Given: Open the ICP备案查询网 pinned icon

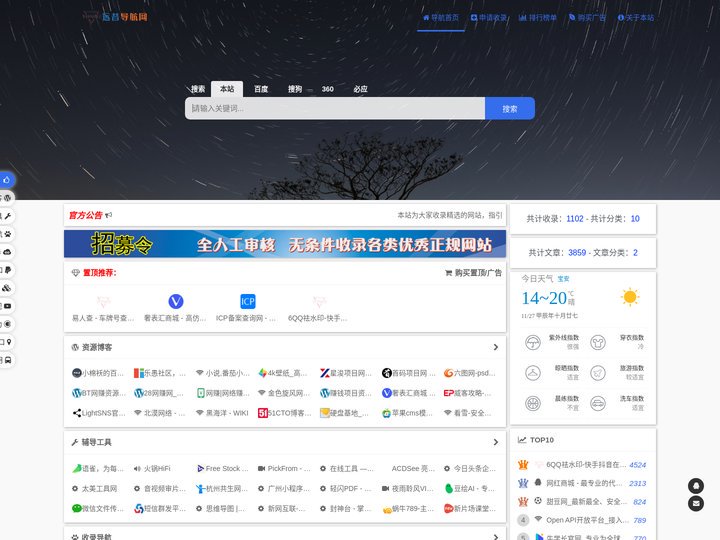Looking at the screenshot, I should (248, 302).
